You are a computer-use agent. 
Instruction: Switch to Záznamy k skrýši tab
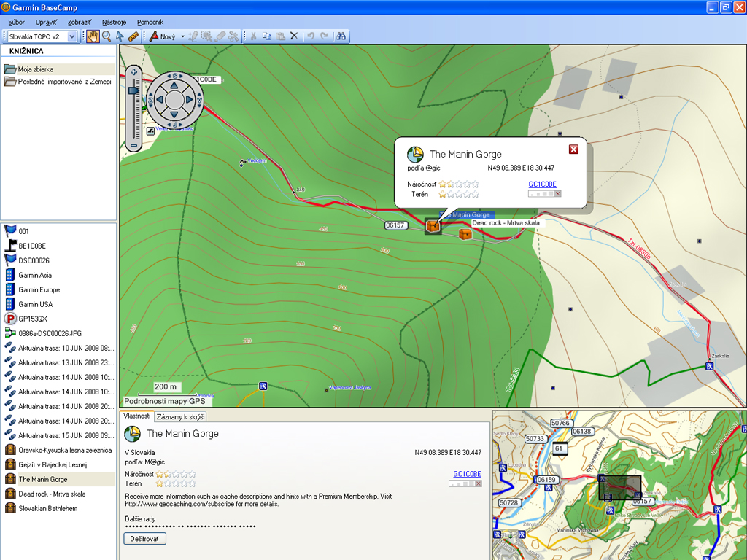[181, 416]
